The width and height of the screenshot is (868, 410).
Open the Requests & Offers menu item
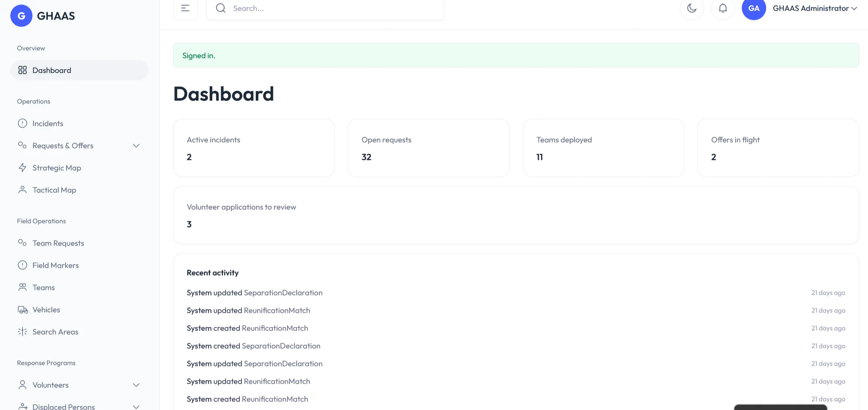79,146
